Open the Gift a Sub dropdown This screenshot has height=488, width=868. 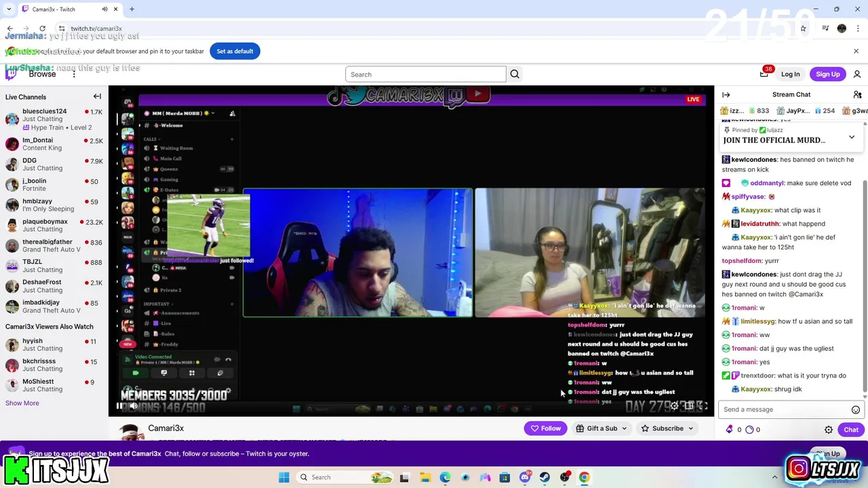(x=601, y=428)
